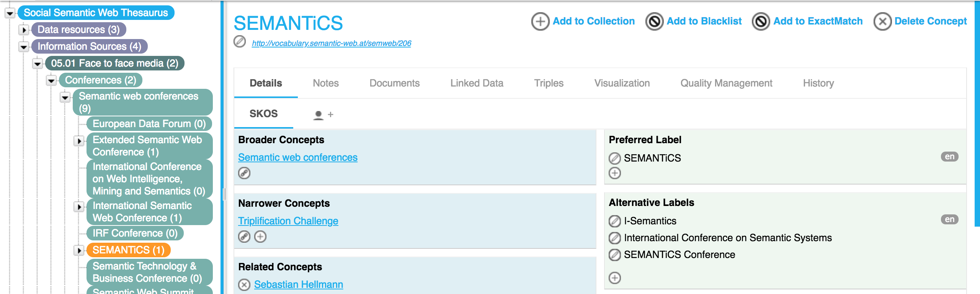Click the link icon under Triplification Challenge
Image resolution: width=980 pixels, height=294 pixels.
click(x=244, y=237)
